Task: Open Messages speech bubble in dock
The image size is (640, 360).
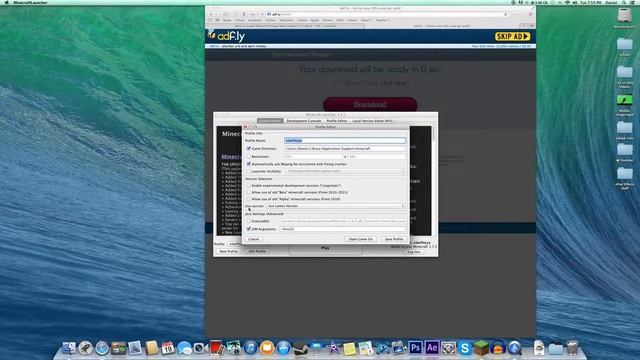Action: tap(184, 348)
